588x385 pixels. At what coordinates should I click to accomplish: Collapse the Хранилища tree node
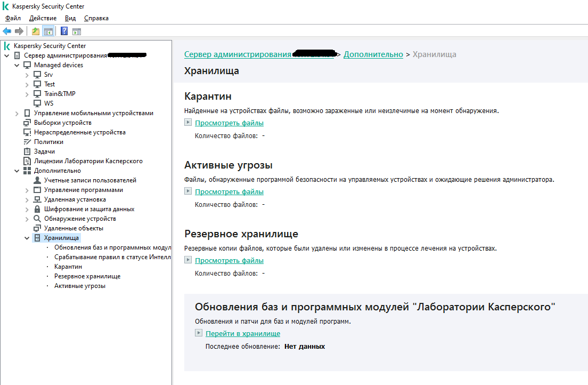coord(27,238)
